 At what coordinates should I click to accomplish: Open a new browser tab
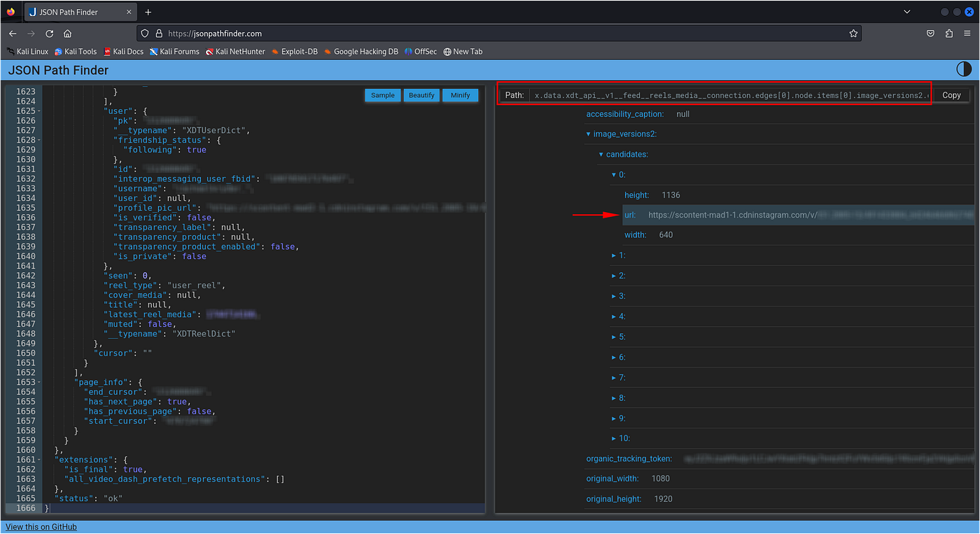pyautogui.click(x=148, y=12)
